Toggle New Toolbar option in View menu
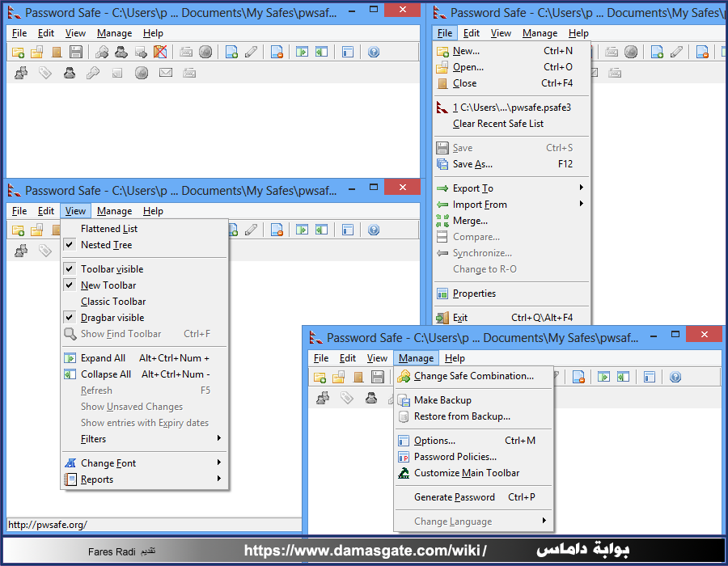Screen dimensions: 728x566 pos(145,285)
